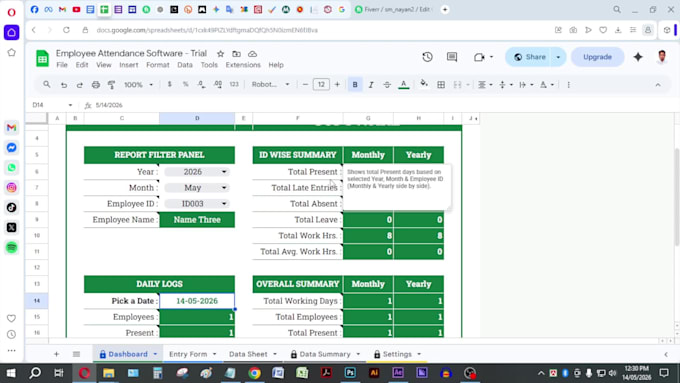Check the cloud document status icon
This screenshot has width=680, height=383.
coord(252,54)
